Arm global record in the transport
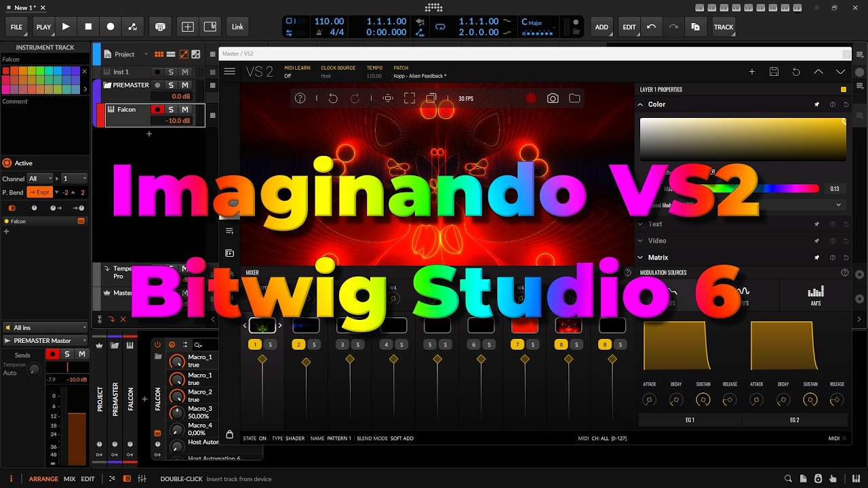Viewport: 868px width, 488px height. click(x=111, y=27)
